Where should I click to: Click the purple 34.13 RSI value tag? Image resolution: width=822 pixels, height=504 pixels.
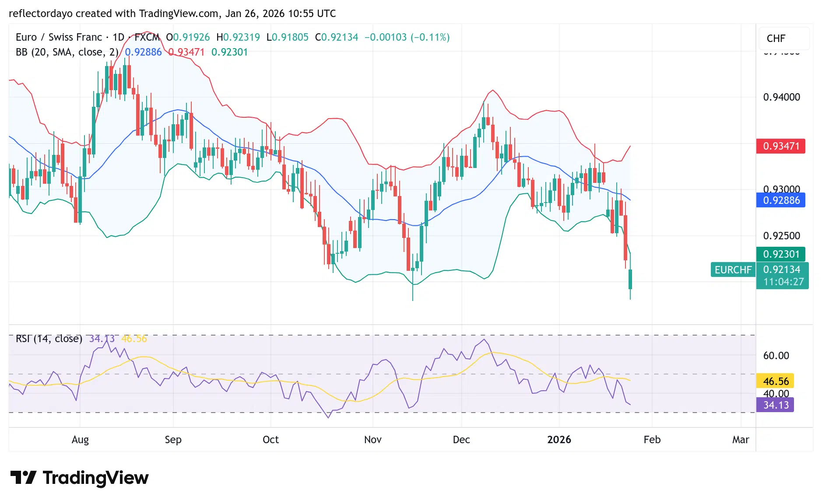point(775,405)
